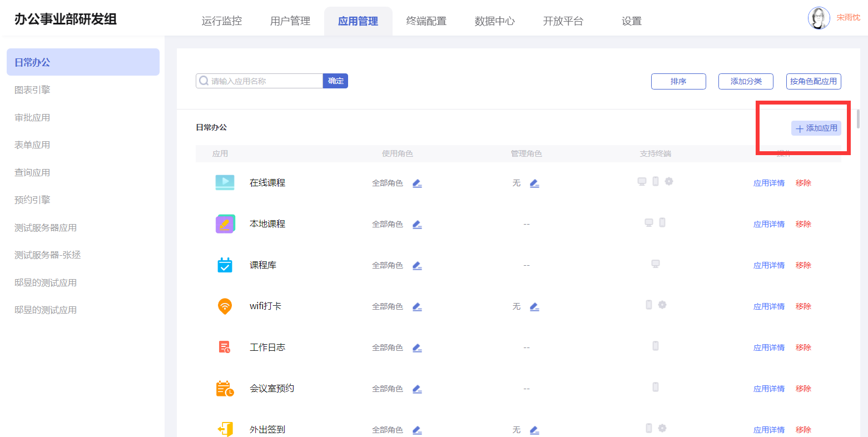The image size is (868, 437).
Task: Edit 使用角色 pencil for 工作日志
Action: 417,348
